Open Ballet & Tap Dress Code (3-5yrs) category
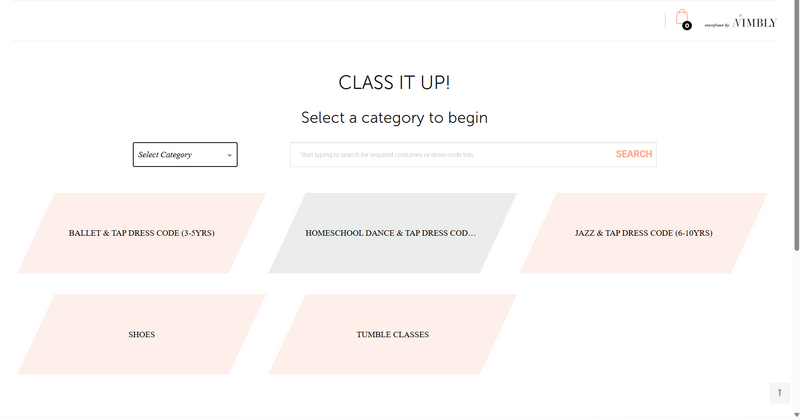Viewport: 800px width, 419px height. coord(141,233)
